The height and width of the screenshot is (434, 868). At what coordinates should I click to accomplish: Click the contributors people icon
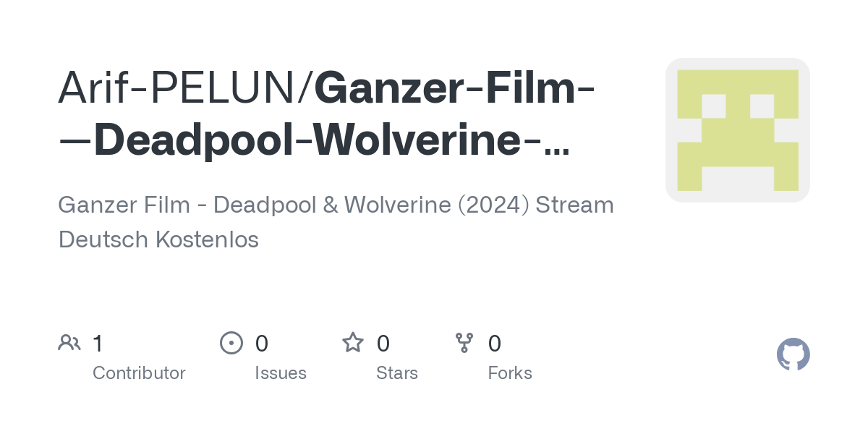(x=69, y=342)
